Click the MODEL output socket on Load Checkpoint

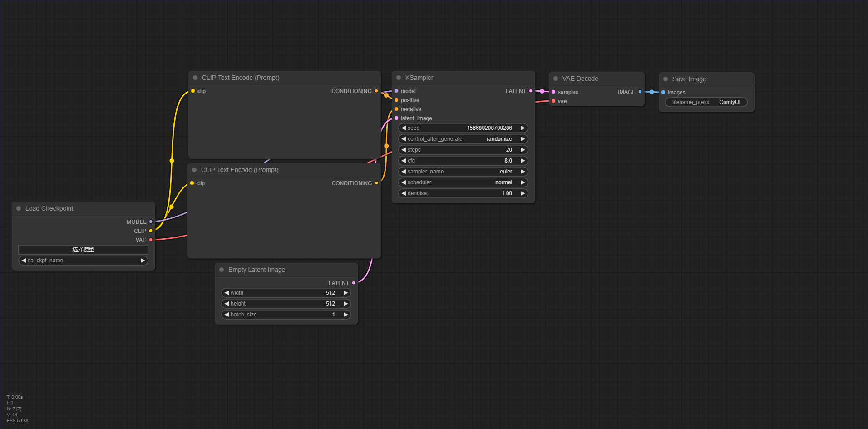pos(151,222)
